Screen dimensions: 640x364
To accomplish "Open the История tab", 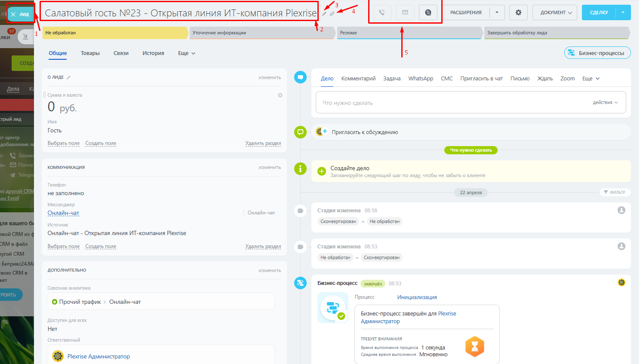I will point(153,53).
